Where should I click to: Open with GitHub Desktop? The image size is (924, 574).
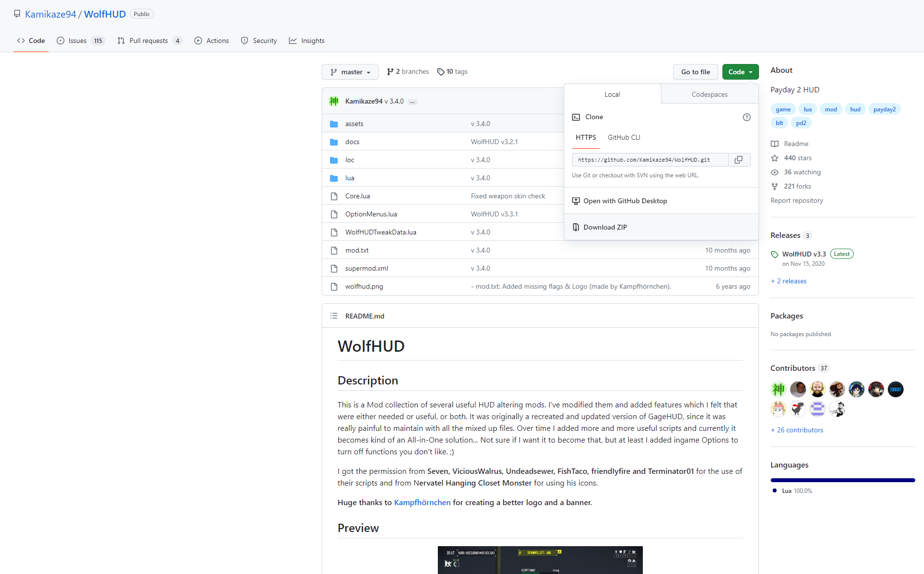(x=661, y=201)
